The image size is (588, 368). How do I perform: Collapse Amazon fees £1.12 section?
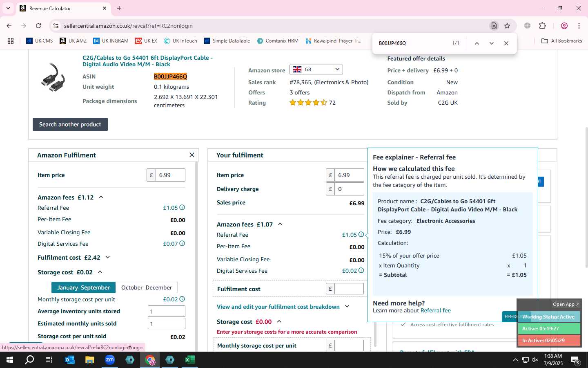pos(101,197)
